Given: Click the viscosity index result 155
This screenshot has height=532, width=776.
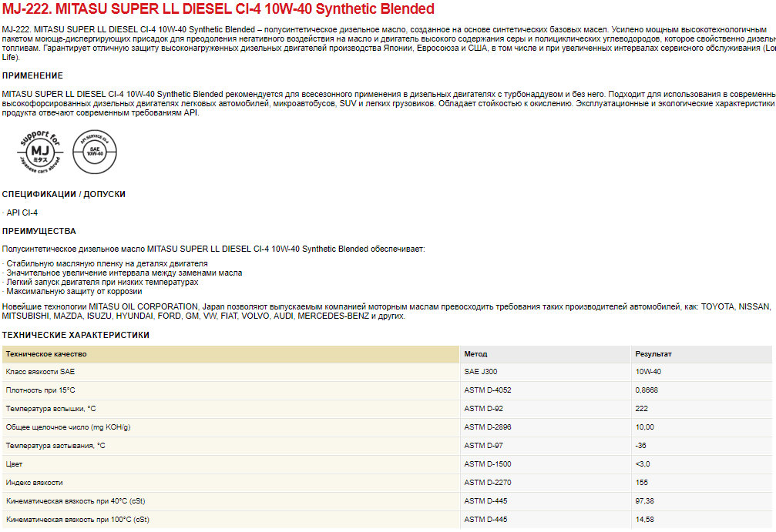Looking at the screenshot, I should [x=642, y=483].
